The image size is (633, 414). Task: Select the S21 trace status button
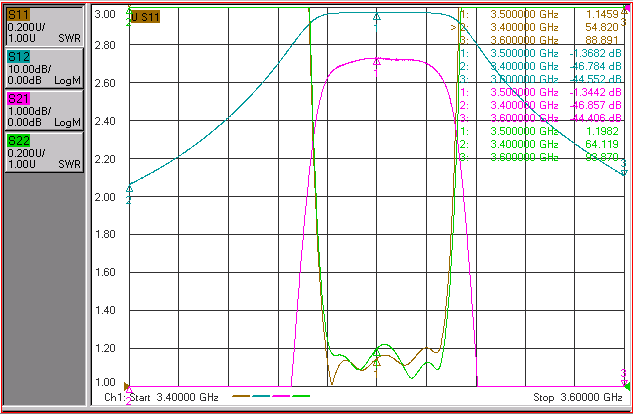tap(44, 110)
